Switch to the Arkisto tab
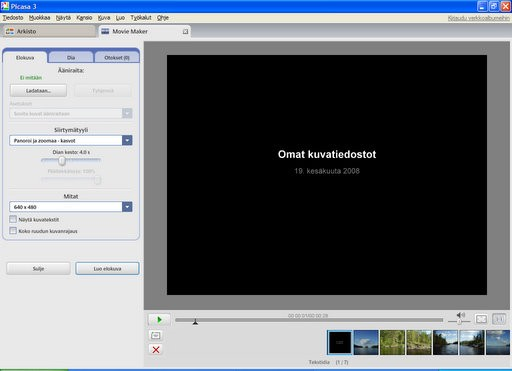 pyautogui.click(x=48, y=31)
